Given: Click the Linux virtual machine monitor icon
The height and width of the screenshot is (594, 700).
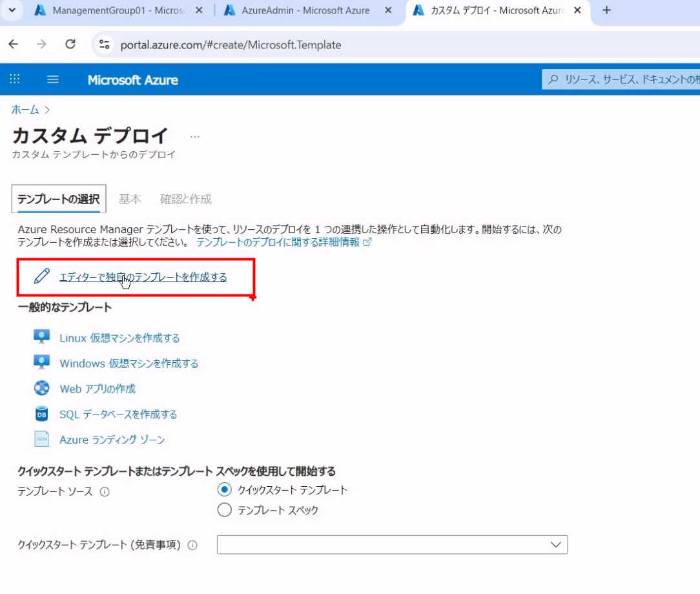Looking at the screenshot, I should point(41,338).
